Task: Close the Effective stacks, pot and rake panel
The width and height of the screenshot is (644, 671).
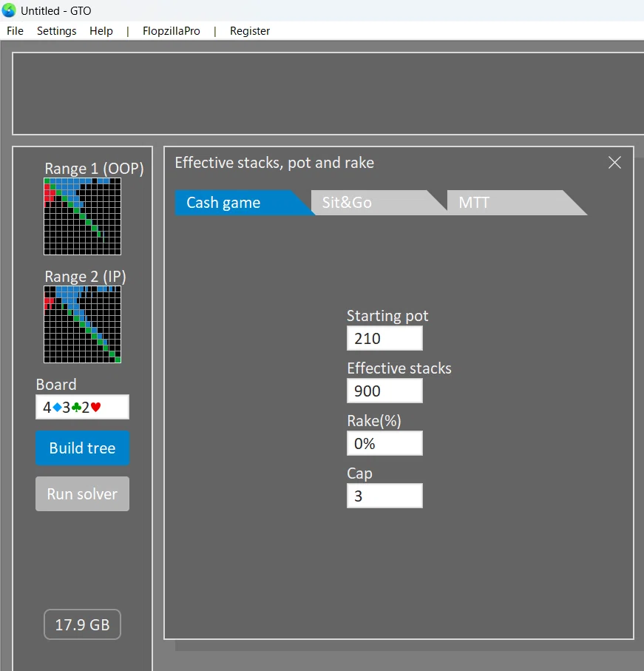Action: pos(614,163)
